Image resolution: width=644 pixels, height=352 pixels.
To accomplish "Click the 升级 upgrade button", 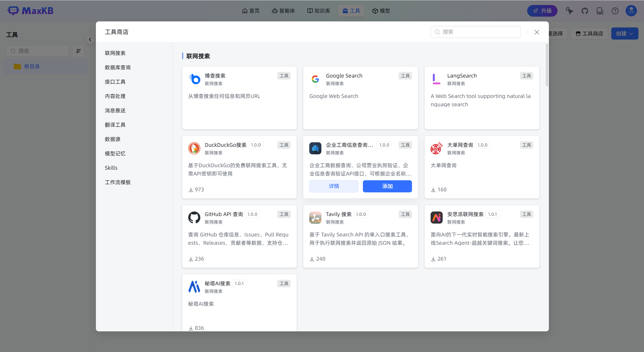I will coord(542,11).
